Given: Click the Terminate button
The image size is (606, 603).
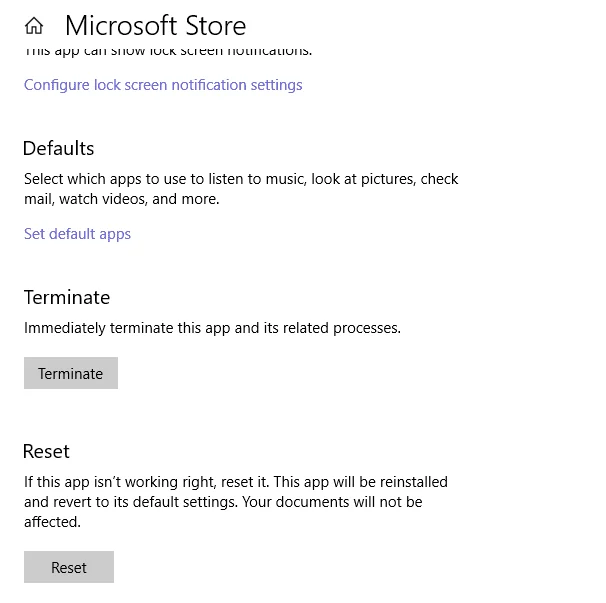Looking at the screenshot, I should point(71,373).
